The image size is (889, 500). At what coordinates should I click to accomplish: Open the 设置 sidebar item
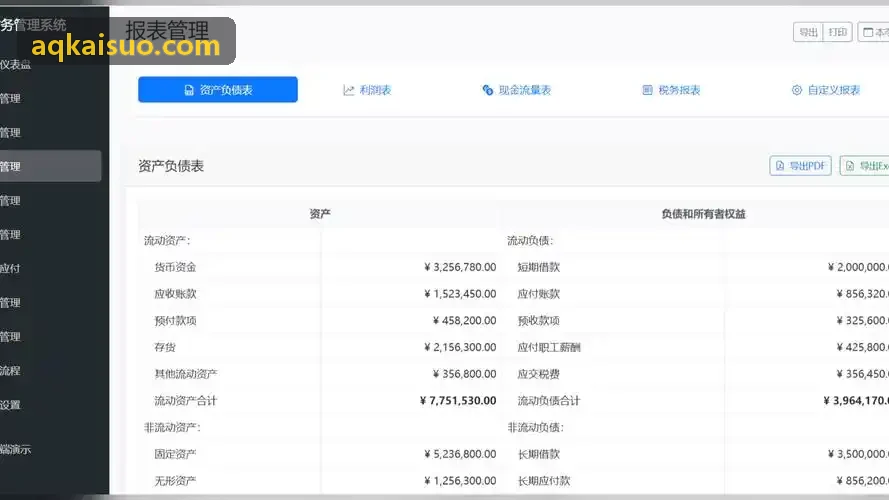click(x=10, y=405)
